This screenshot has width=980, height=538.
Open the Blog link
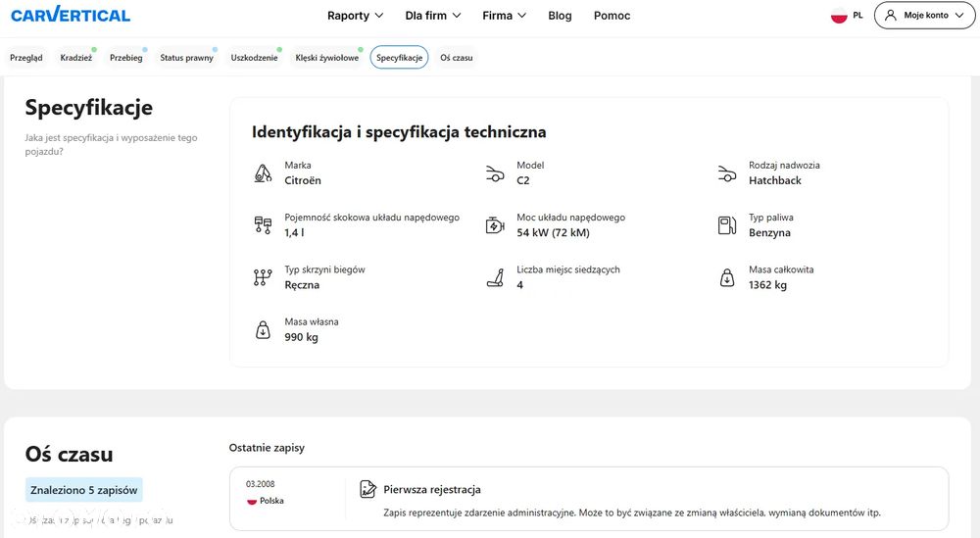click(x=560, y=16)
